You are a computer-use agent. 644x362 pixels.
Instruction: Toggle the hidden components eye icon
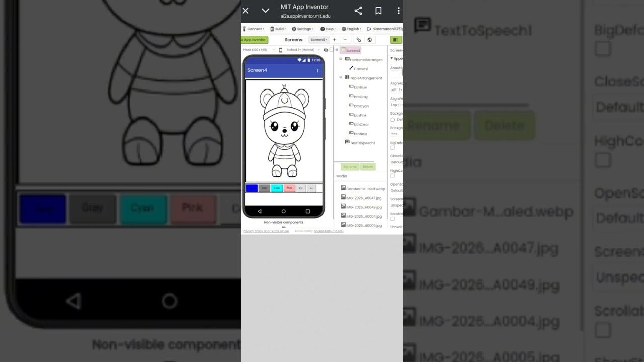pos(326,50)
